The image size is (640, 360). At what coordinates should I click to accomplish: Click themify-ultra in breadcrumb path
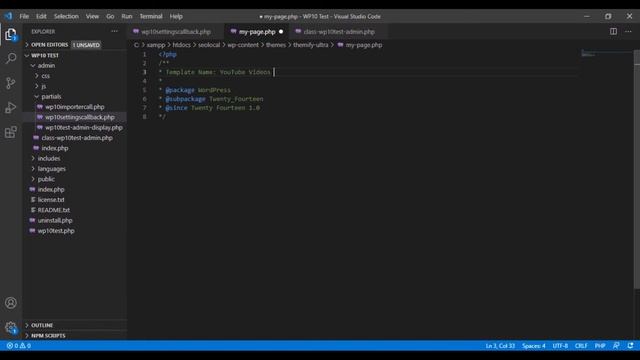tap(311, 45)
